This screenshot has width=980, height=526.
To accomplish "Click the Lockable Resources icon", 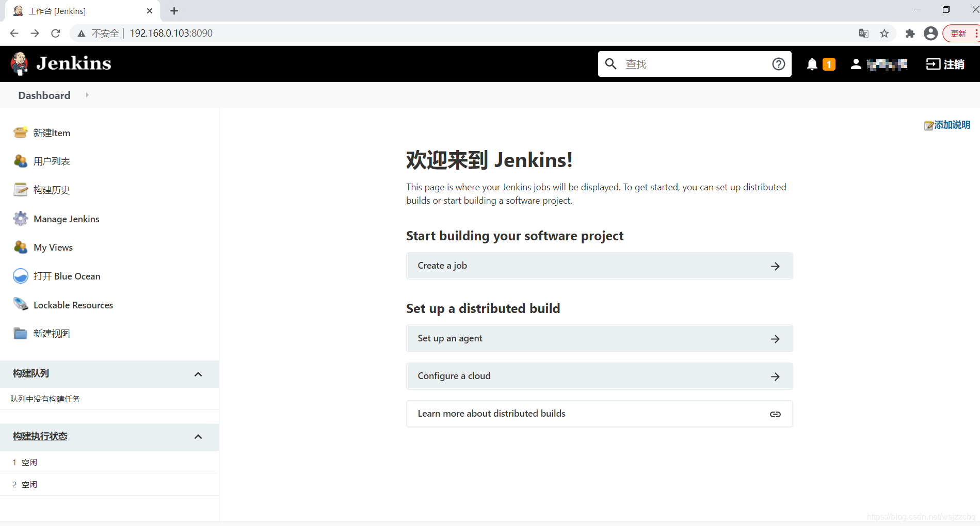I will pyautogui.click(x=21, y=304).
